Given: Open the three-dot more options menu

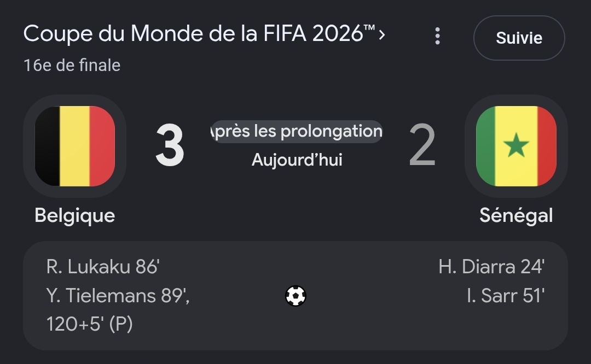Looking at the screenshot, I should pyautogui.click(x=437, y=36).
